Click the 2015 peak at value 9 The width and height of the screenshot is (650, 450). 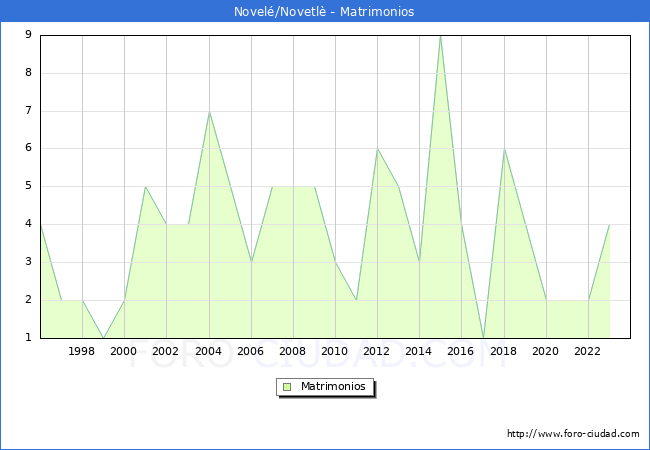(440, 36)
